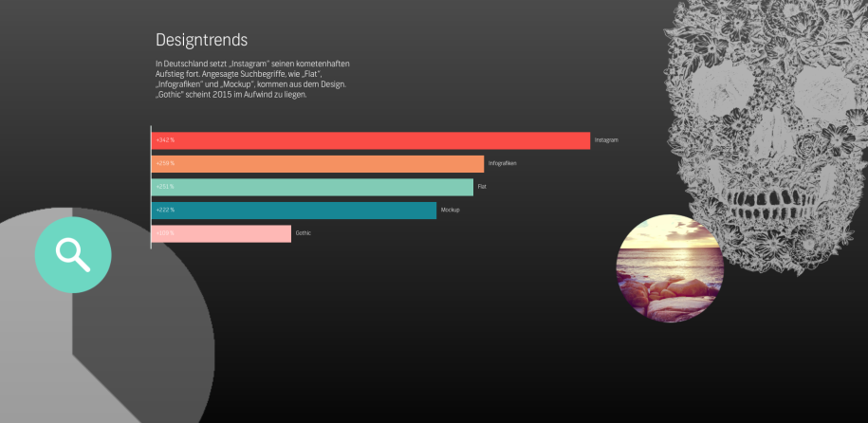Click the Designtrends heading
This screenshot has width=868, height=423.
[201, 40]
